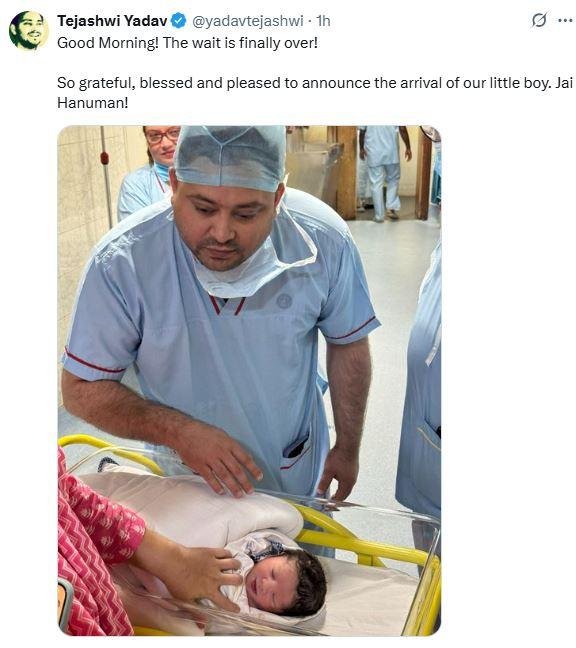Open Tejashwi Yadav's profile avatar

tap(29, 30)
